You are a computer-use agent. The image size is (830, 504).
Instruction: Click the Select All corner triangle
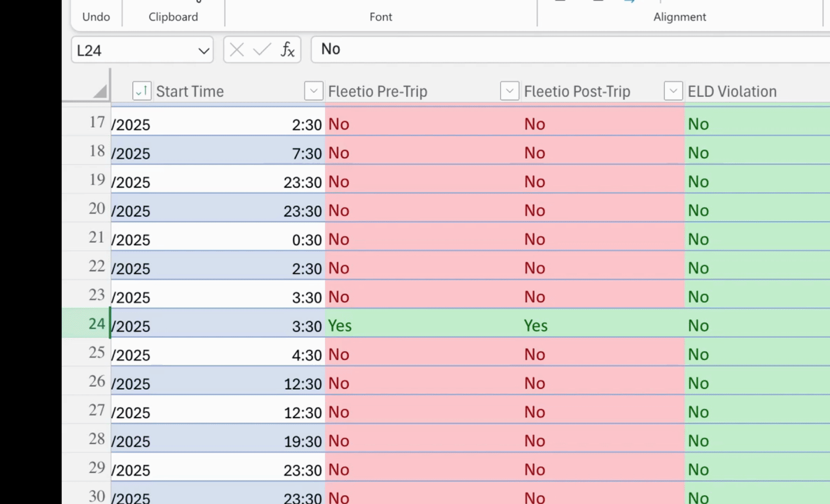(x=99, y=91)
